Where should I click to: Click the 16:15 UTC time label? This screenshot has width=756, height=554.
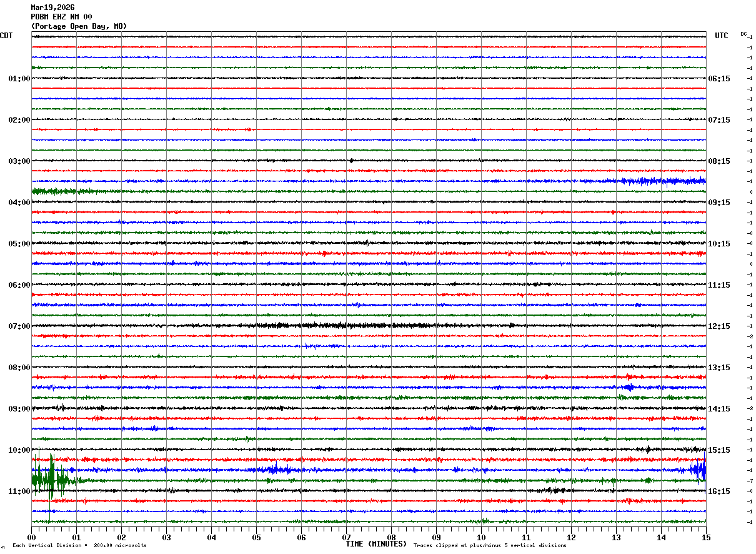(719, 491)
